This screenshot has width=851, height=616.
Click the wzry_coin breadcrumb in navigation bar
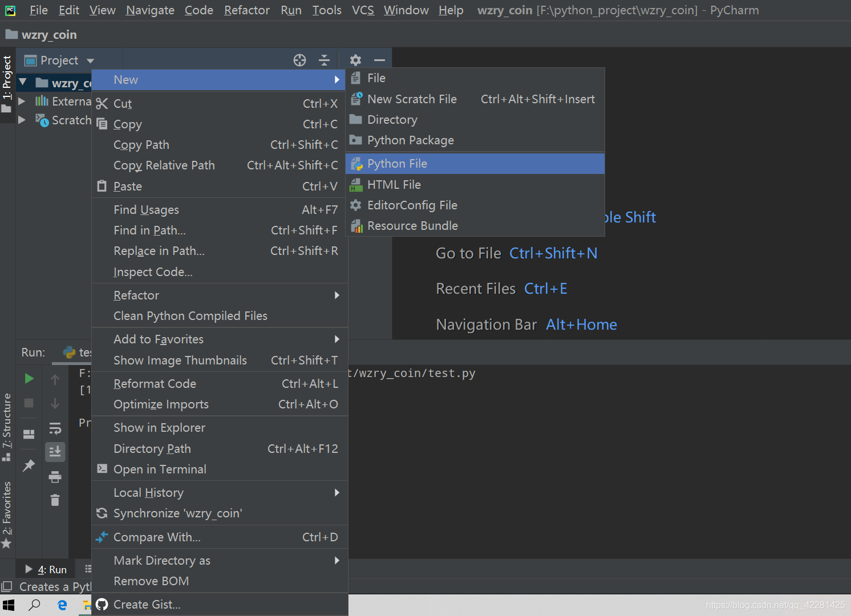(42, 35)
